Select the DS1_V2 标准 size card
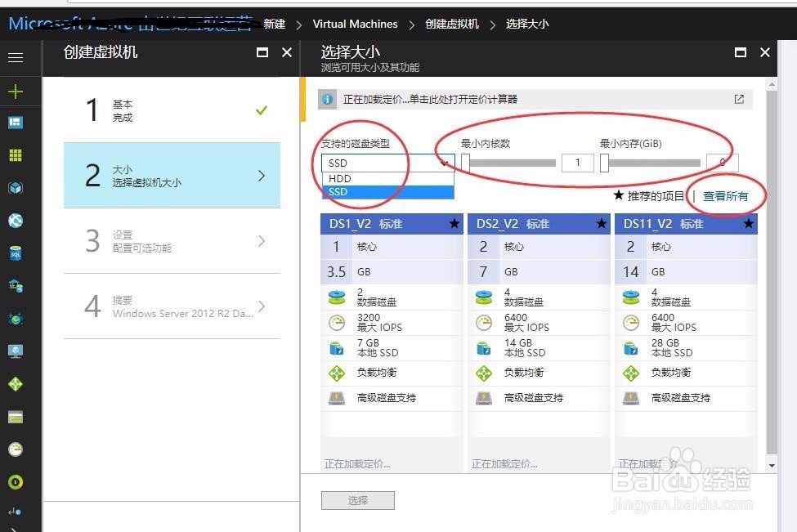 392,343
